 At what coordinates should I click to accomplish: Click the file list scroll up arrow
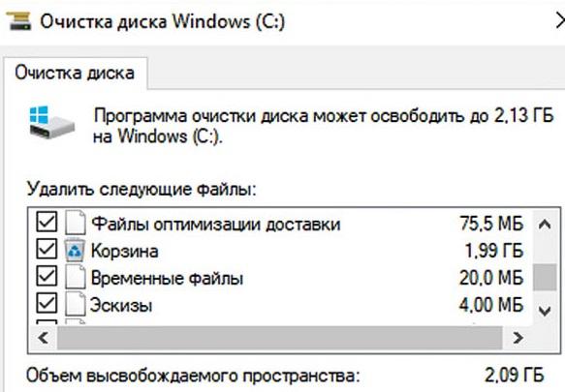click(x=545, y=225)
